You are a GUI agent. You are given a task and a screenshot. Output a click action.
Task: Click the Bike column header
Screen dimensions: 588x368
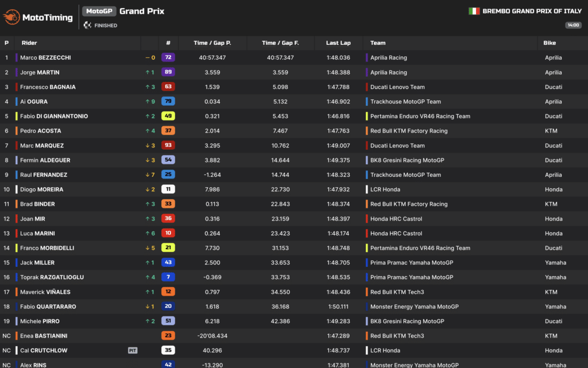coord(550,42)
